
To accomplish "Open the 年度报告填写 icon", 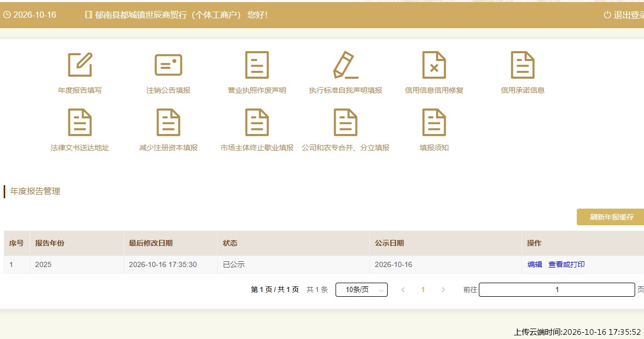I will click(x=80, y=65).
